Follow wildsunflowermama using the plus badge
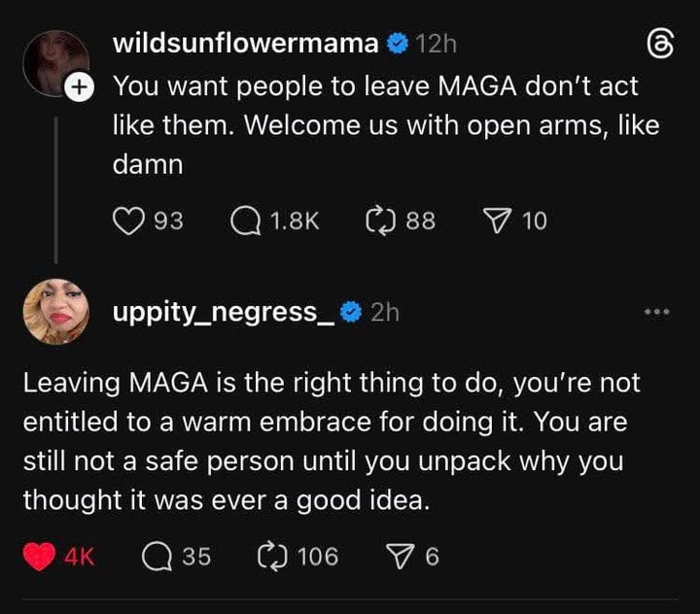This screenshot has height=614, width=700. (x=80, y=85)
